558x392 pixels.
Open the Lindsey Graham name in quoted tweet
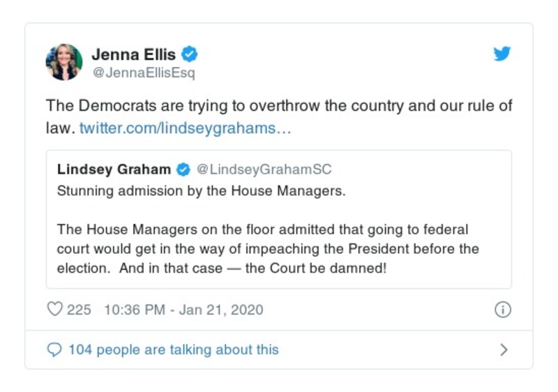[x=114, y=169]
